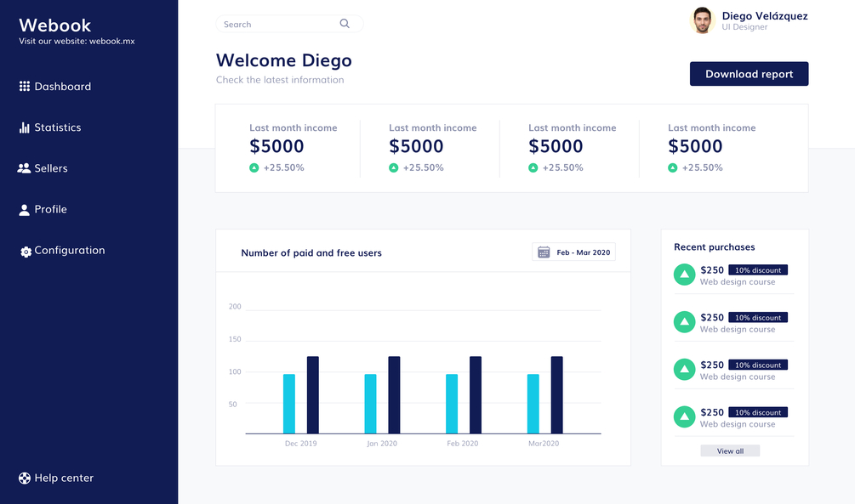The image size is (855, 504).
Task: Click the green arrow icon of second purchase
Action: pos(684,322)
